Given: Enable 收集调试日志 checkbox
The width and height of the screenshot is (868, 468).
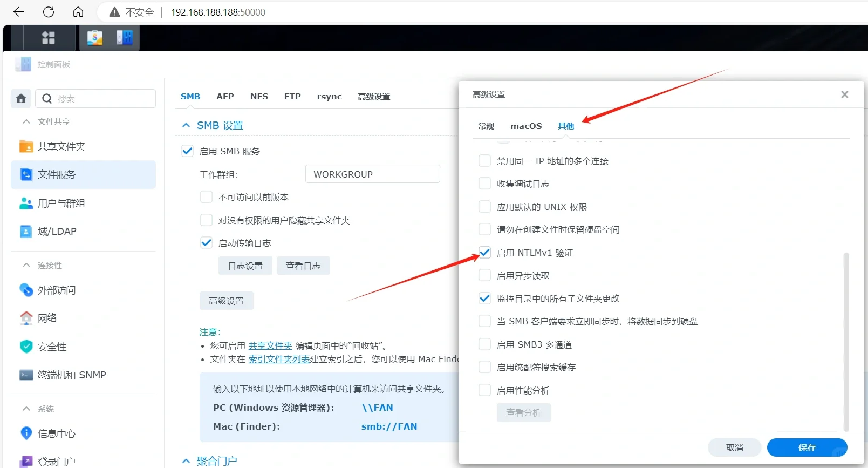Looking at the screenshot, I should tap(484, 184).
